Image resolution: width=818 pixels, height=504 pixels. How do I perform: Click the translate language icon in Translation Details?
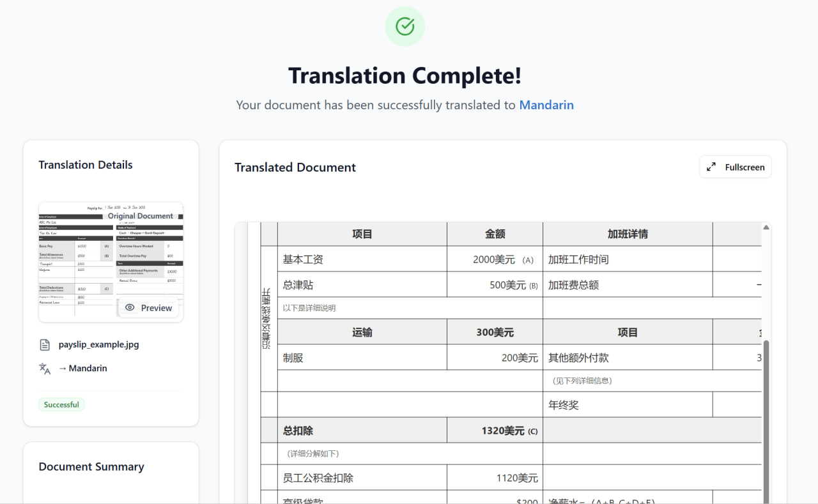45,369
